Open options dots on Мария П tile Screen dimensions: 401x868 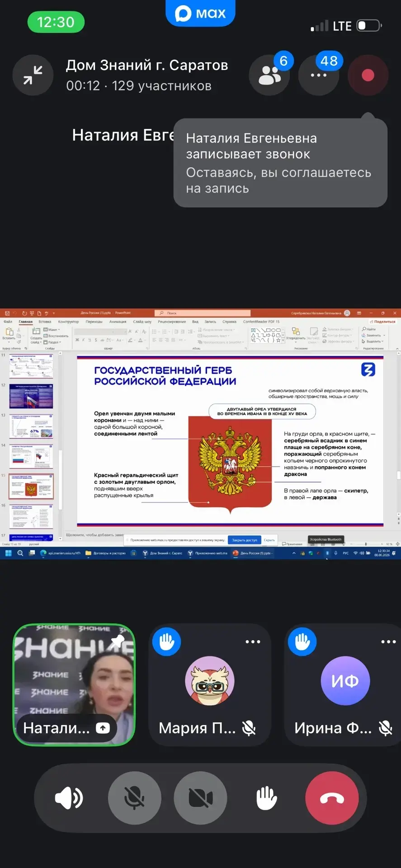pos(253,642)
